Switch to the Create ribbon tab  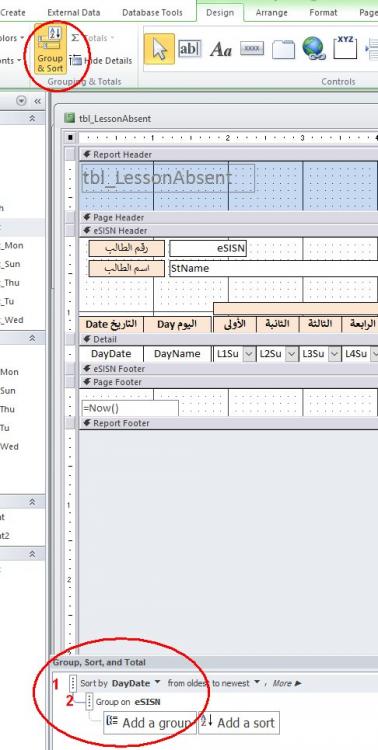click(x=13, y=12)
